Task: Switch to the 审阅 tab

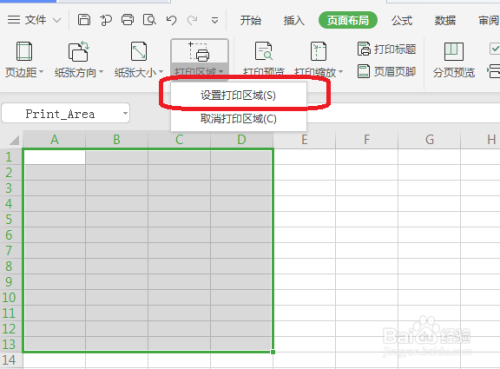Action: 489,21
